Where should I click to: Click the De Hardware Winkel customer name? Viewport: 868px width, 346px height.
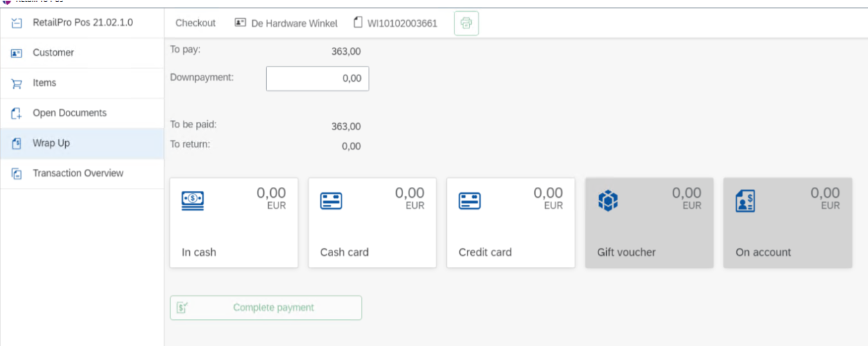tap(294, 23)
